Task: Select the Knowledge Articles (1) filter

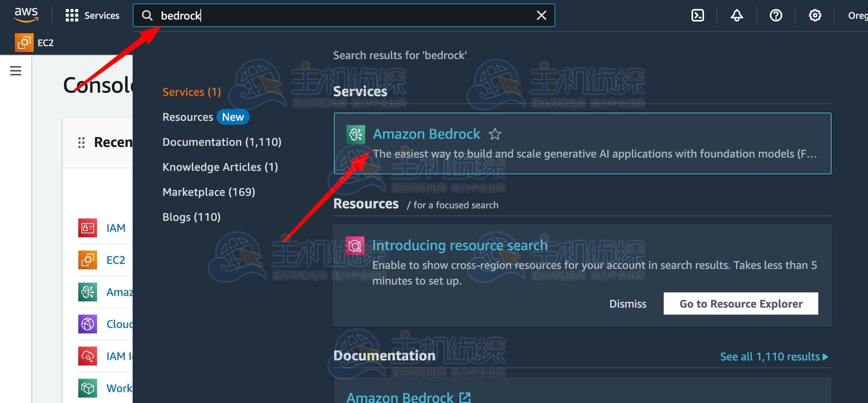Action: coord(220,167)
